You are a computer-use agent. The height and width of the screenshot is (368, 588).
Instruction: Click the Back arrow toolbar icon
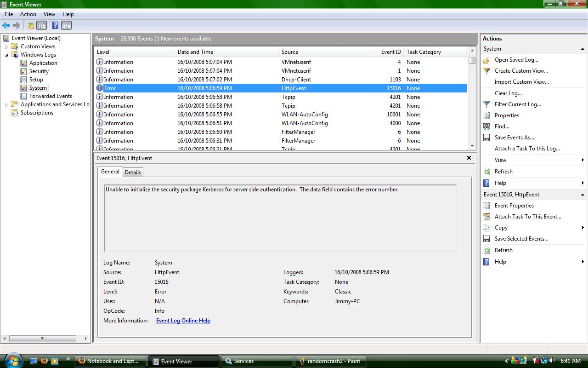pyautogui.click(x=6, y=26)
